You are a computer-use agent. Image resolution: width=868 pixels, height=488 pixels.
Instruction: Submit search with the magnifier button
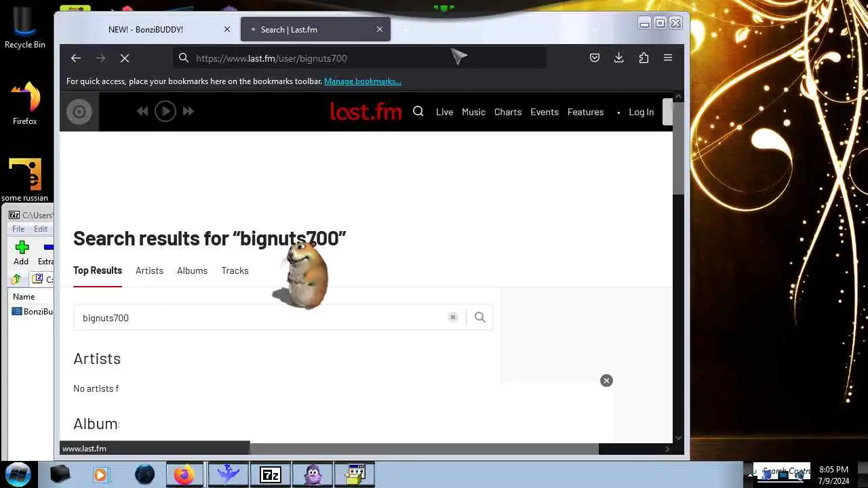point(480,317)
